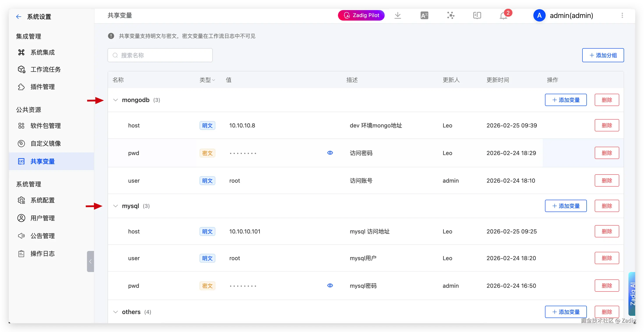Click the description dev 环境mongo地址
The height and width of the screenshot is (332, 644).
click(x=376, y=125)
